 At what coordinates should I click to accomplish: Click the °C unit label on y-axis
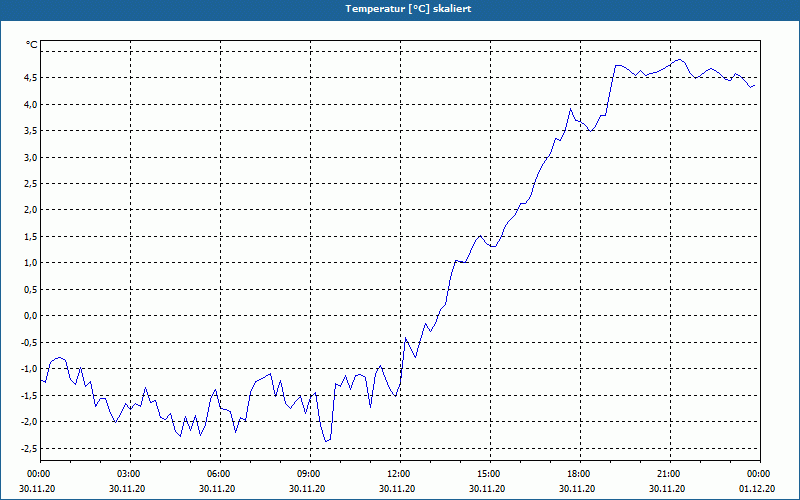pyautogui.click(x=32, y=45)
